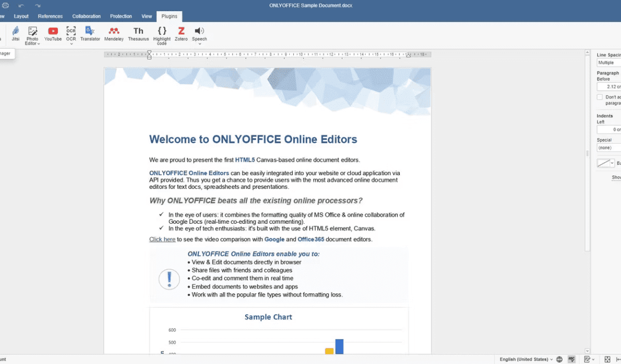
Task: Open the English (United States) language dropdown
Action: [526, 359]
